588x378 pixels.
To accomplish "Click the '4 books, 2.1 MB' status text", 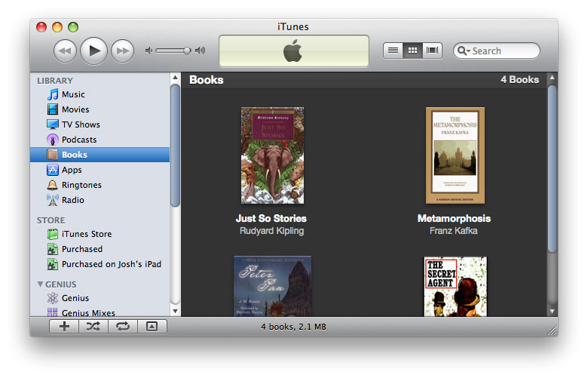I will tap(294, 327).
